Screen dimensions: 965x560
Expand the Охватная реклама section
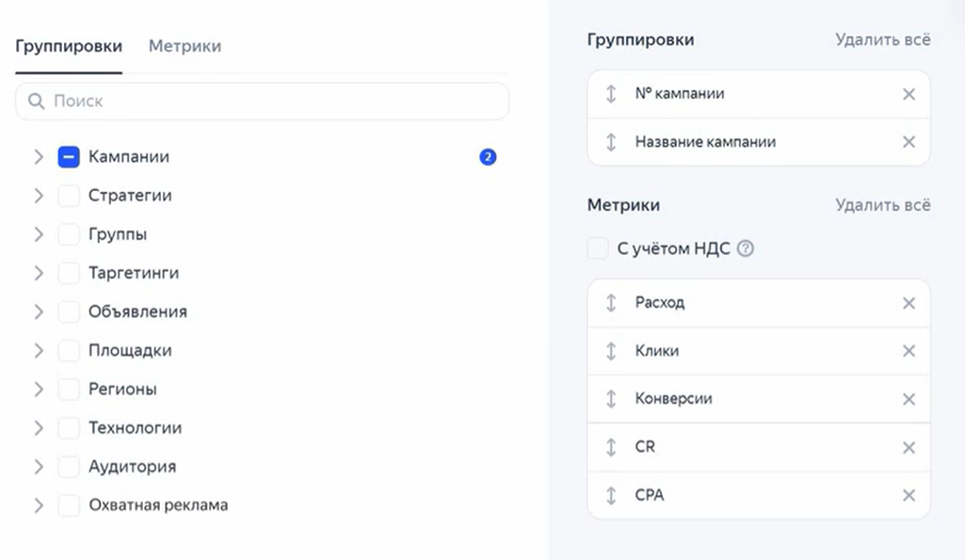[x=39, y=505]
